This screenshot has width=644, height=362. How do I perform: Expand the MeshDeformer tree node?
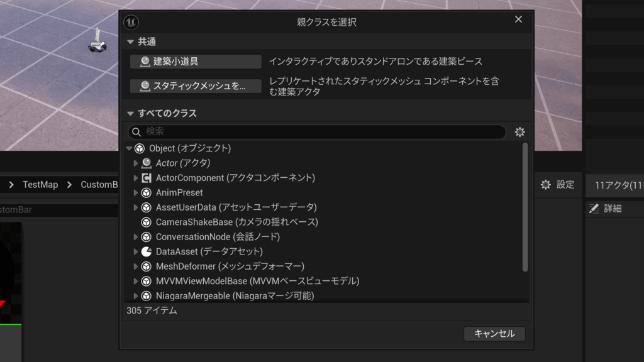[136, 266]
